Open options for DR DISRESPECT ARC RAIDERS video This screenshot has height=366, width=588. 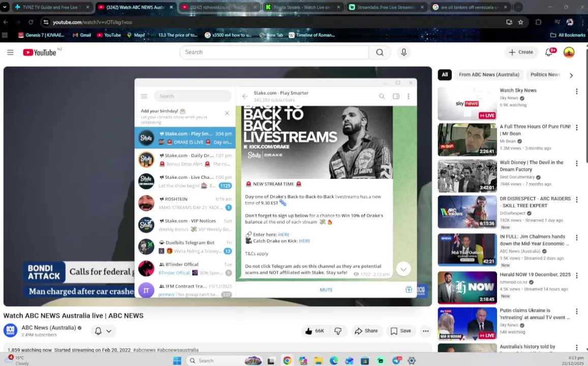coord(577,200)
